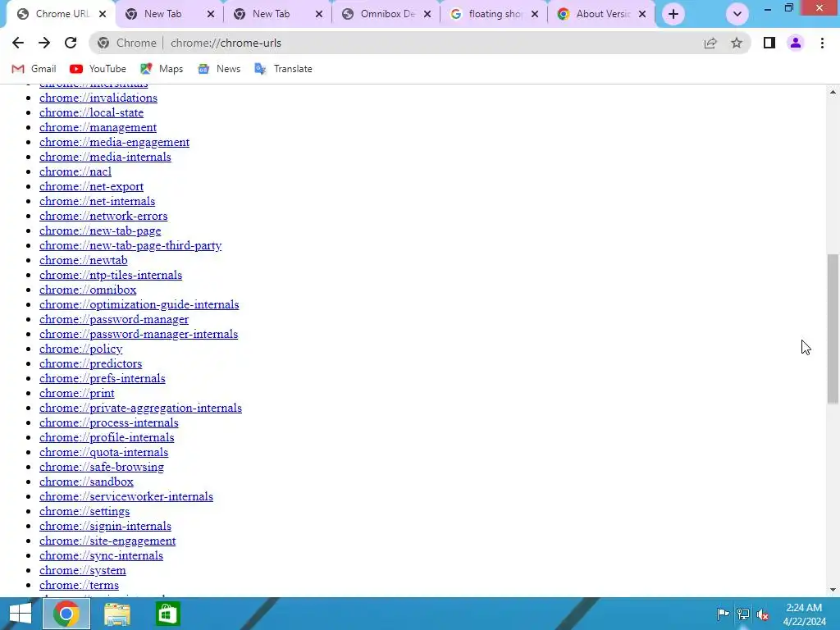Share this page via share icon
This screenshot has height=630, width=840.
point(710,43)
